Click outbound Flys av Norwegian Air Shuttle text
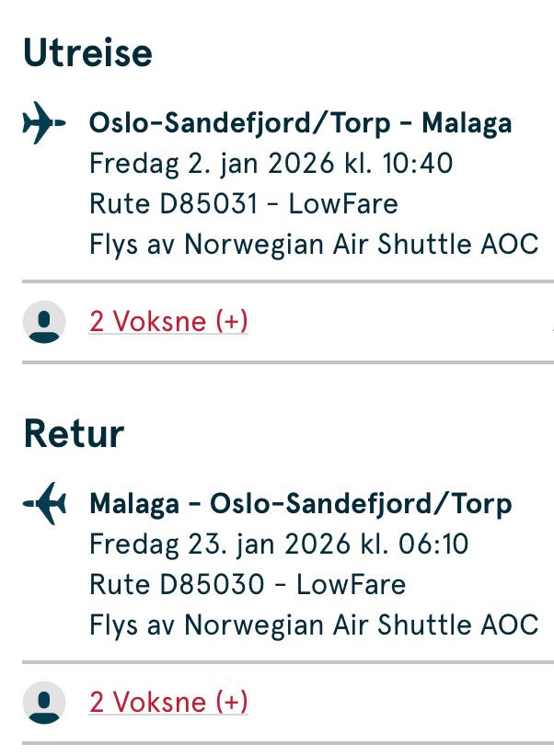Screen dimensions: 554x756 (x=313, y=244)
